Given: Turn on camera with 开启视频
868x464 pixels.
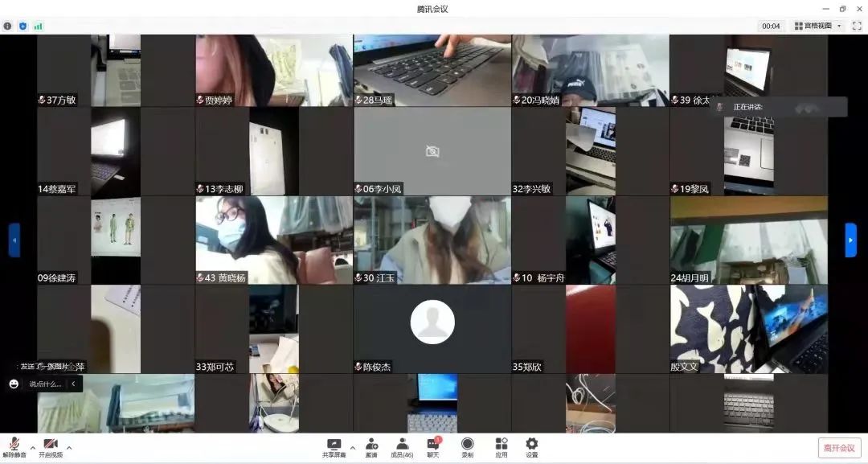Looking at the screenshot, I should pos(51,445).
